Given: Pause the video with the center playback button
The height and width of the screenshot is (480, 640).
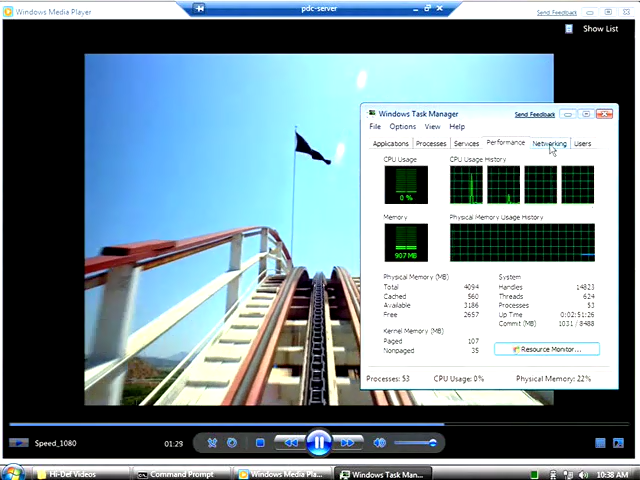Looking at the screenshot, I should click(318, 442).
